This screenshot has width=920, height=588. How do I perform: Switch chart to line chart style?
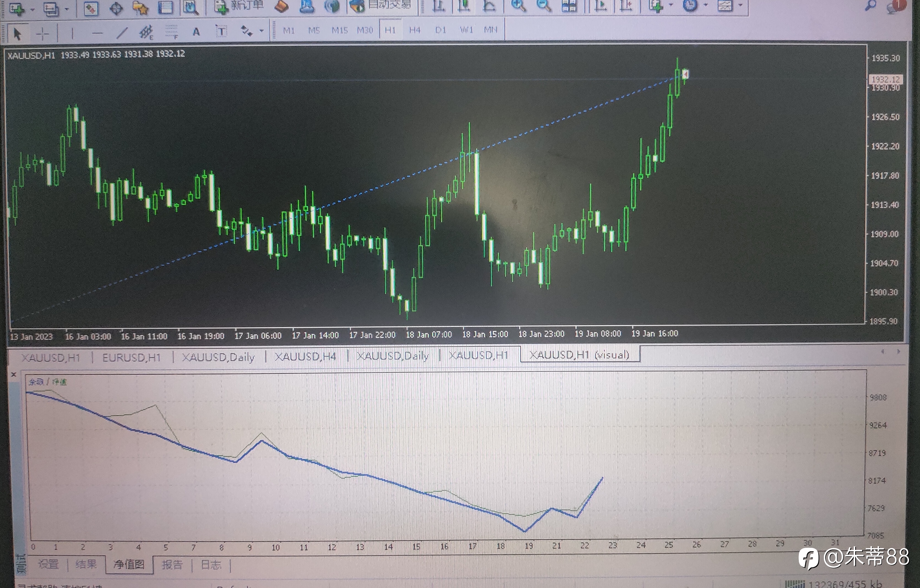[x=489, y=6]
